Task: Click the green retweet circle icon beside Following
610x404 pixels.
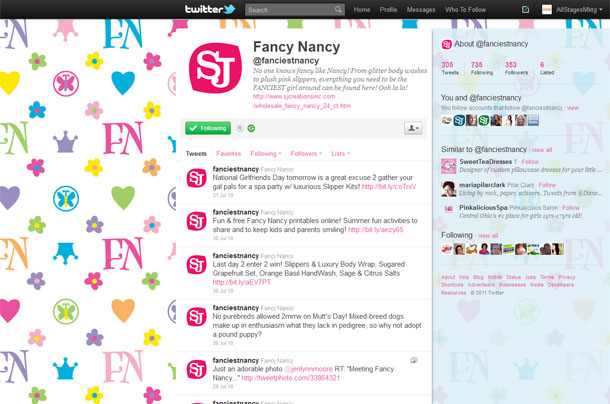Action: coord(251,128)
